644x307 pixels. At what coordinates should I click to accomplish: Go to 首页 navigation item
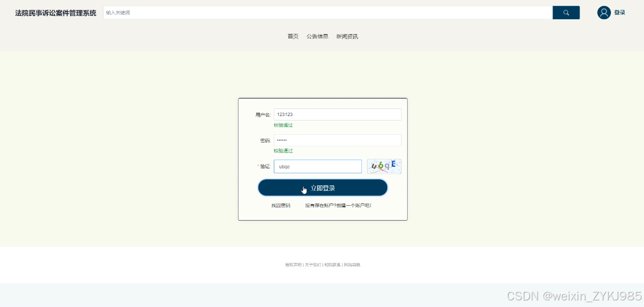click(293, 36)
